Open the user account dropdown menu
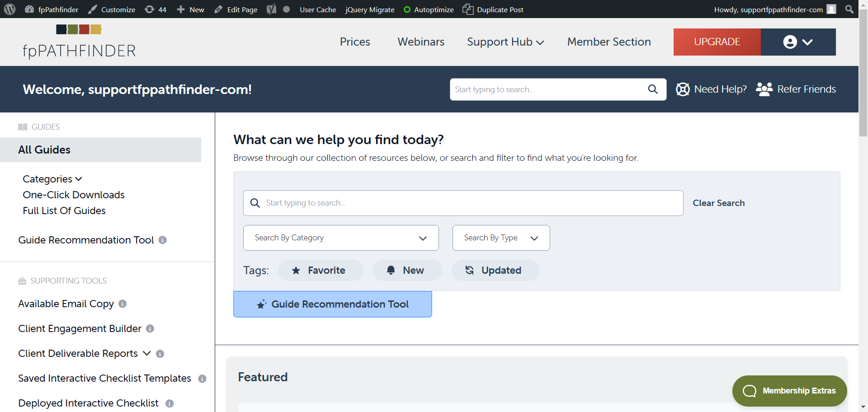This screenshot has height=412, width=868. [798, 42]
